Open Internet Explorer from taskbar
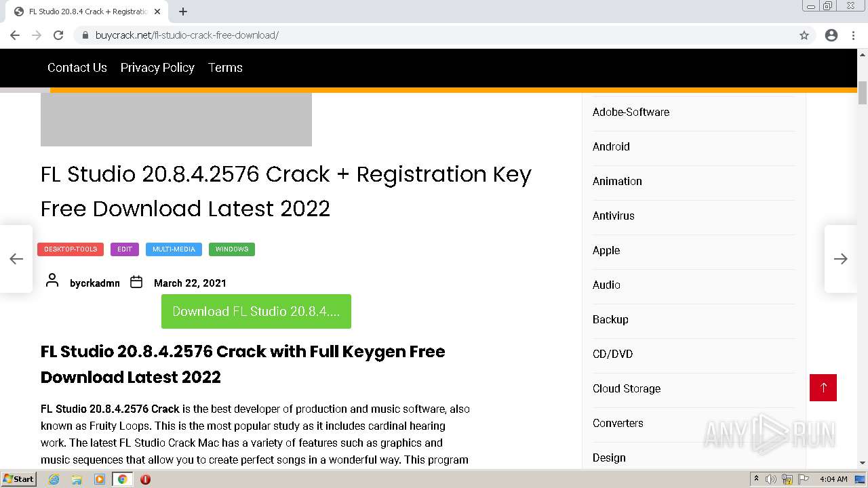The height and width of the screenshot is (488, 868). coord(54,479)
